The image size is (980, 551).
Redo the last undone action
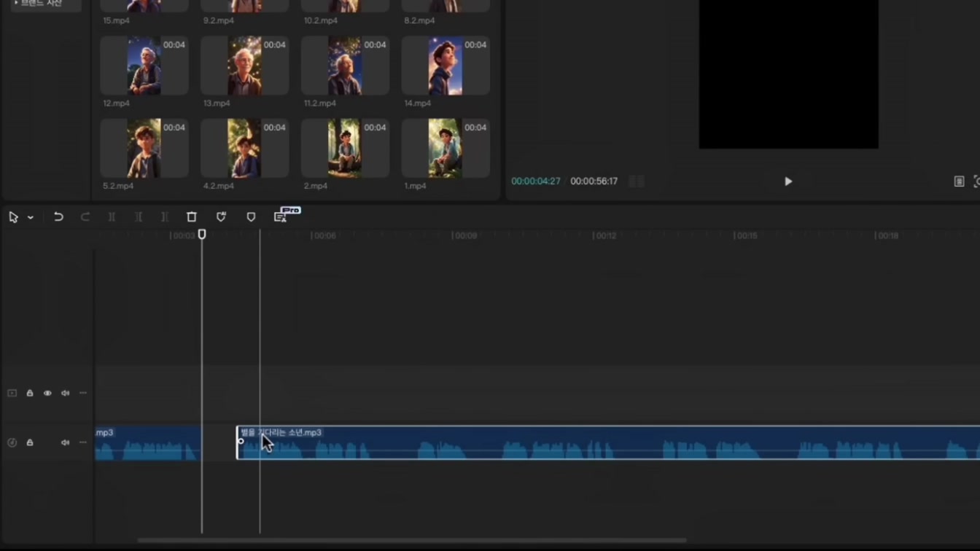point(85,217)
